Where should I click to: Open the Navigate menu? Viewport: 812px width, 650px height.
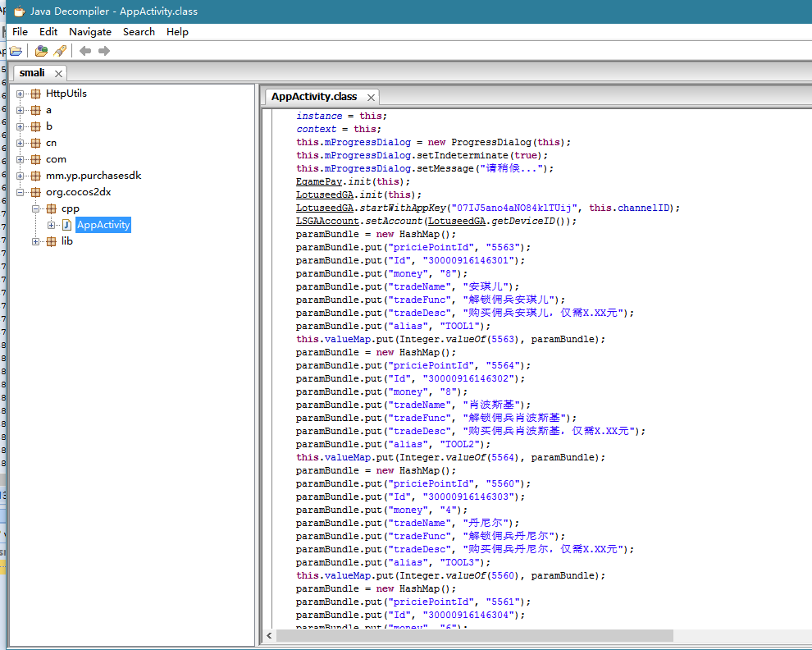coord(90,32)
